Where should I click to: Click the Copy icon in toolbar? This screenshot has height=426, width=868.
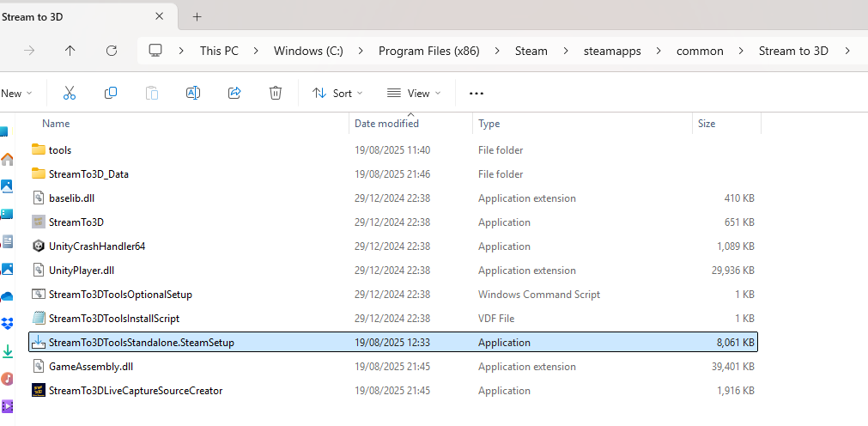click(x=111, y=93)
